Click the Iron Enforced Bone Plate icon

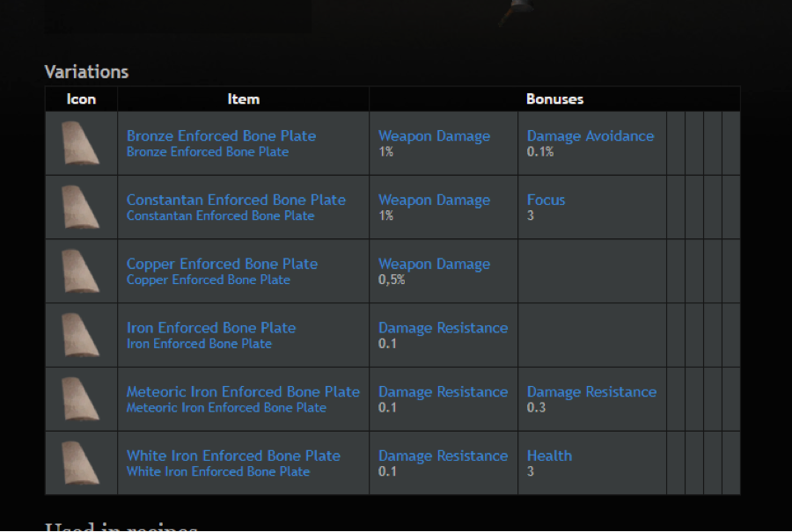[80, 335]
